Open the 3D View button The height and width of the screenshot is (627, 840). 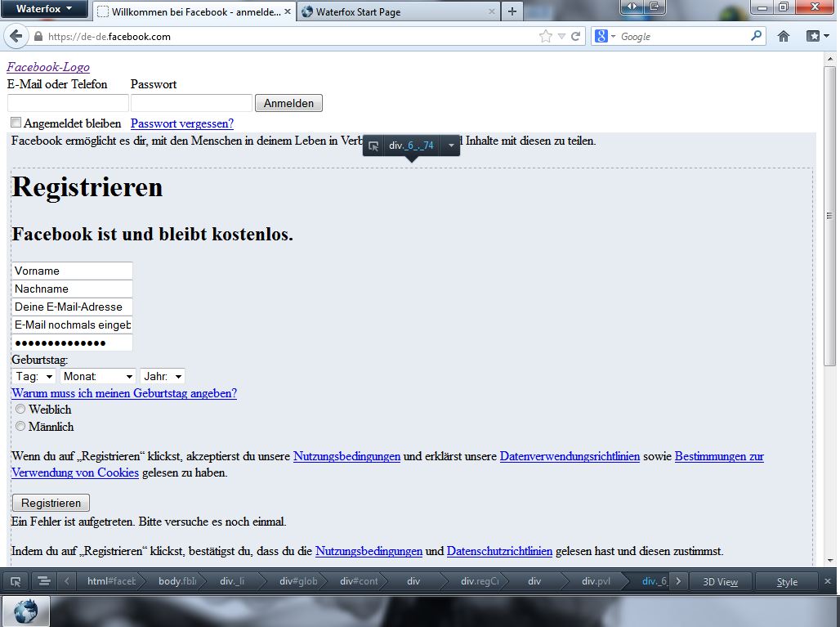(720, 581)
